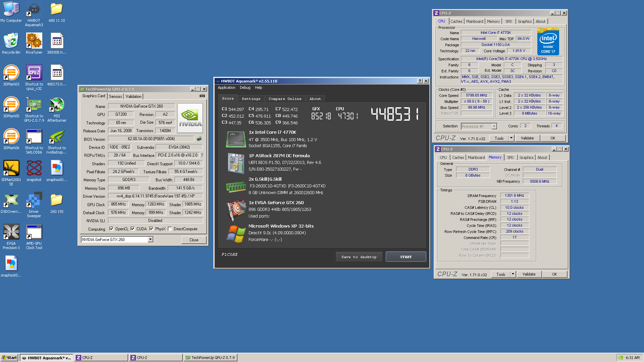644x362 pixels.
Task: Click Aquamark window help question button
Action: coord(420,81)
